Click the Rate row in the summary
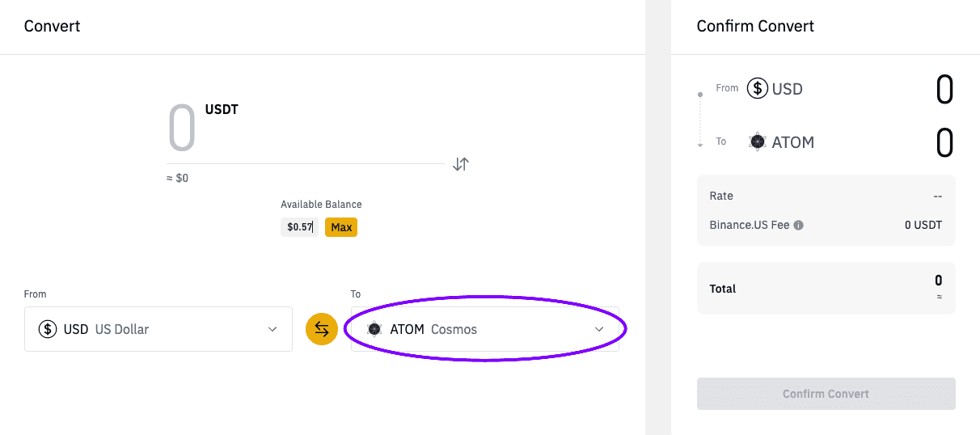The width and height of the screenshot is (980, 435). coord(826,196)
